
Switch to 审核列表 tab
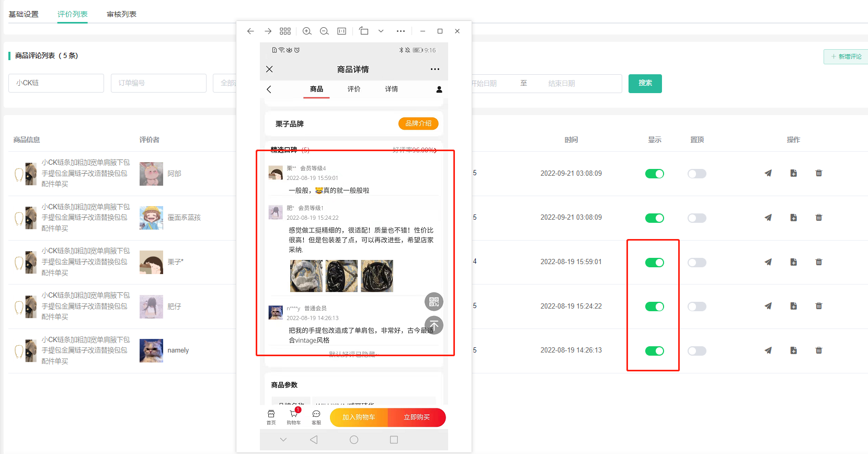tap(121, 14)
